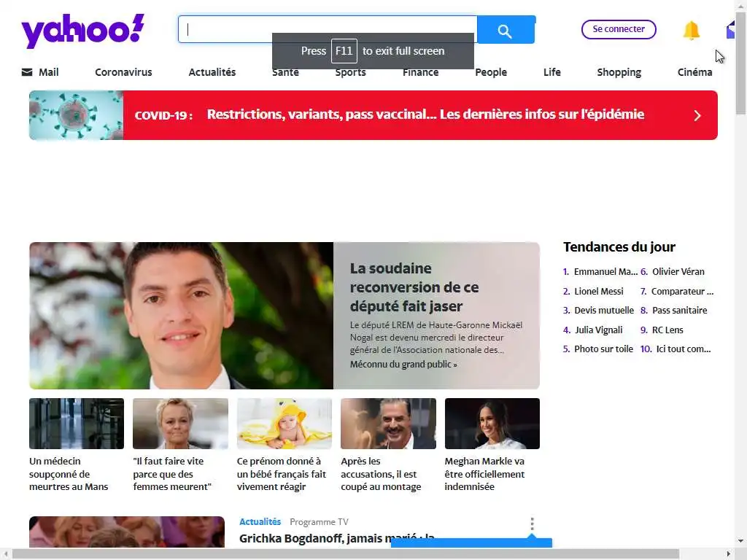Click the coronavirus image on the banner
The width and height of the screenshot is (747, 560).
point(76,115)
